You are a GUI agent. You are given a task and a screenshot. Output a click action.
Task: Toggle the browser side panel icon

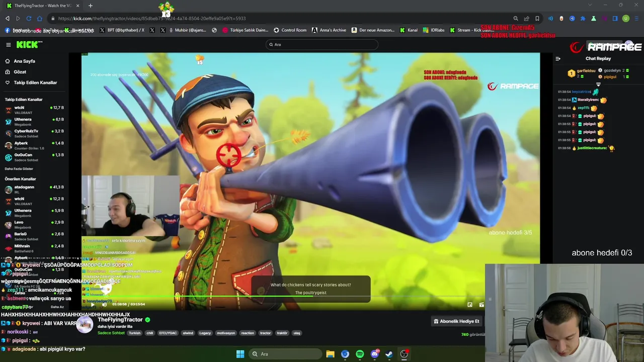pyautogui.click(x=615, y=19)
